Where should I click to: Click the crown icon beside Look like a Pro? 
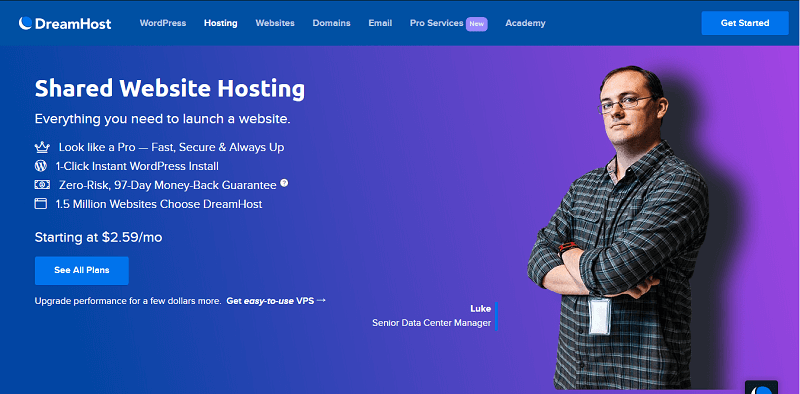[x=42, y=147]
